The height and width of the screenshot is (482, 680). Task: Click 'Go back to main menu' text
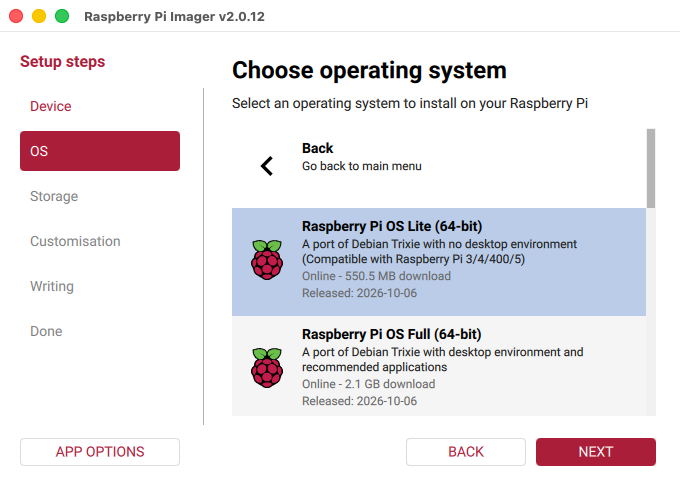pos(362,166)
